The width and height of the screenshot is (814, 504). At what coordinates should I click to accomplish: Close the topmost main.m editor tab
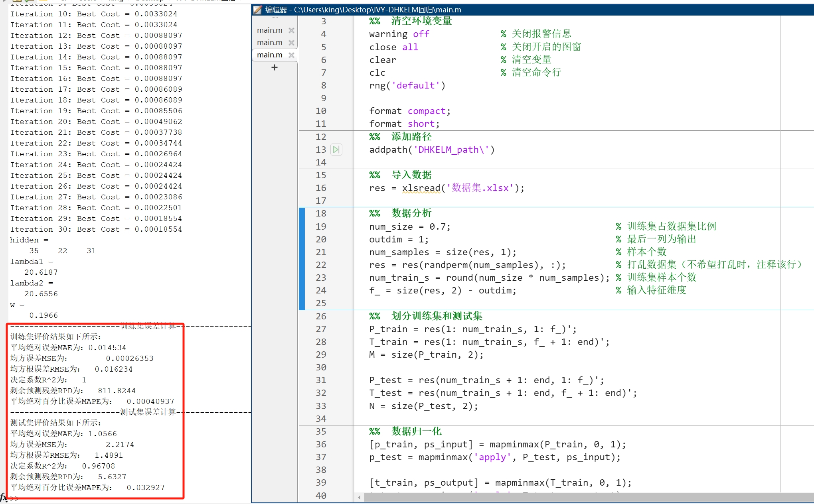tap(291, 30)
